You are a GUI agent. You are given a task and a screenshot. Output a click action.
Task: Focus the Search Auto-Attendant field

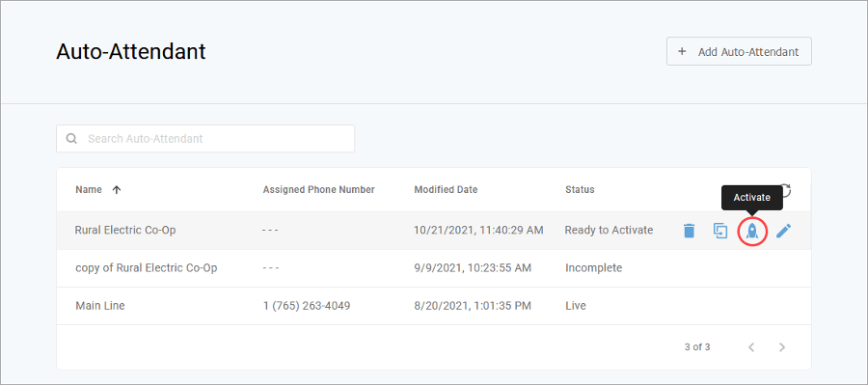pyautogui.click(x=217, y=139)
